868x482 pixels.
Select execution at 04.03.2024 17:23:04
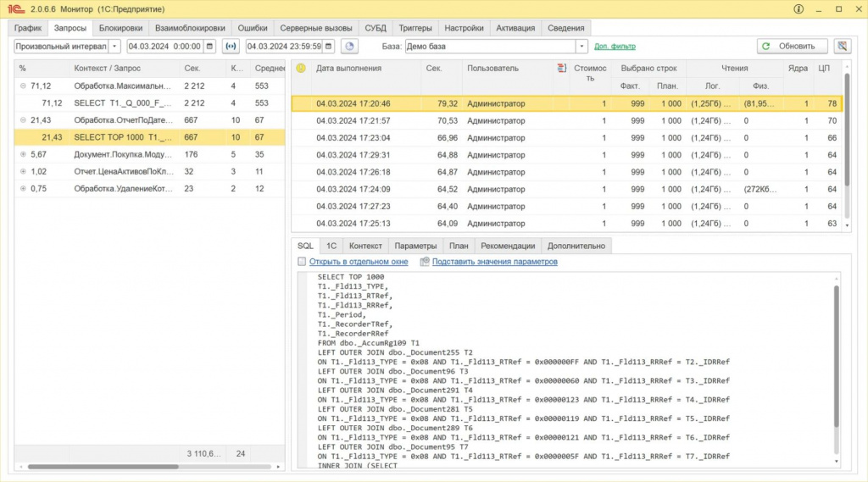(x=567, y=138)
